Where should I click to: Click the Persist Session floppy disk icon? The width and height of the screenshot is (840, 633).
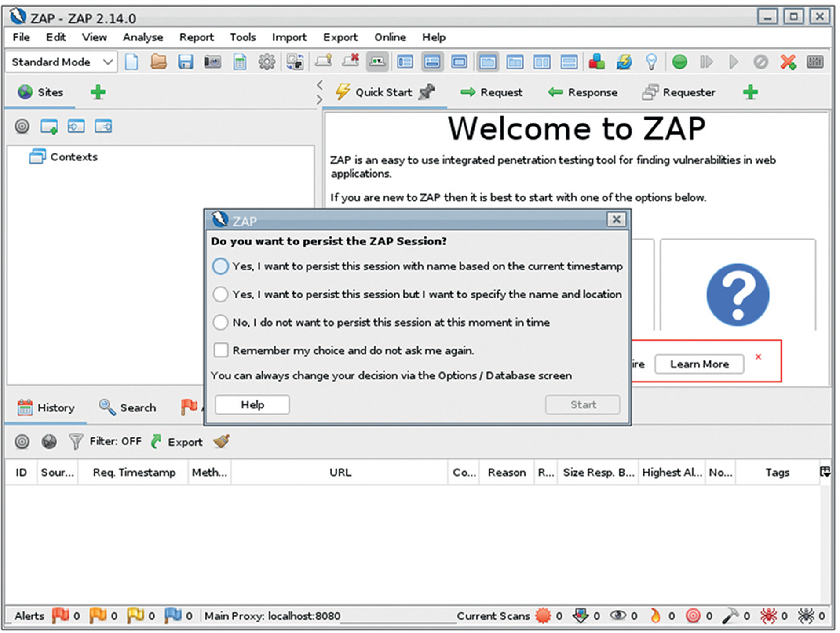tap(186, 62)
